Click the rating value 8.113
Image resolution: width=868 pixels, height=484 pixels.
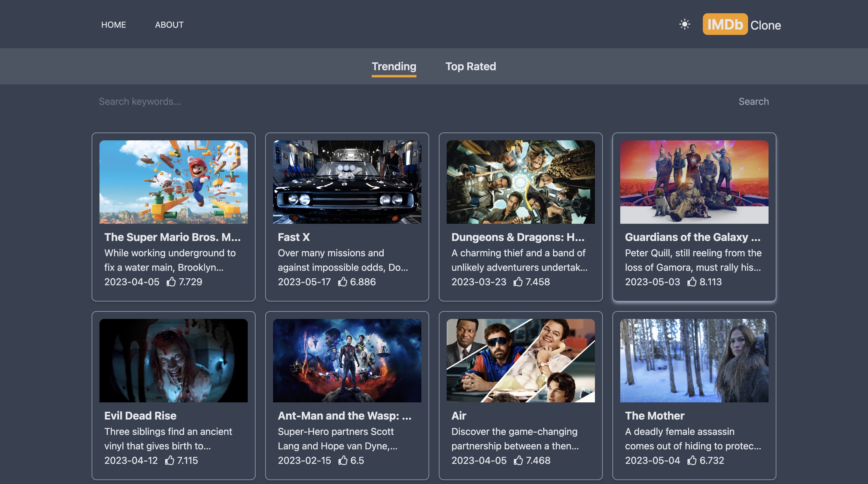click(x=711, y=282)
